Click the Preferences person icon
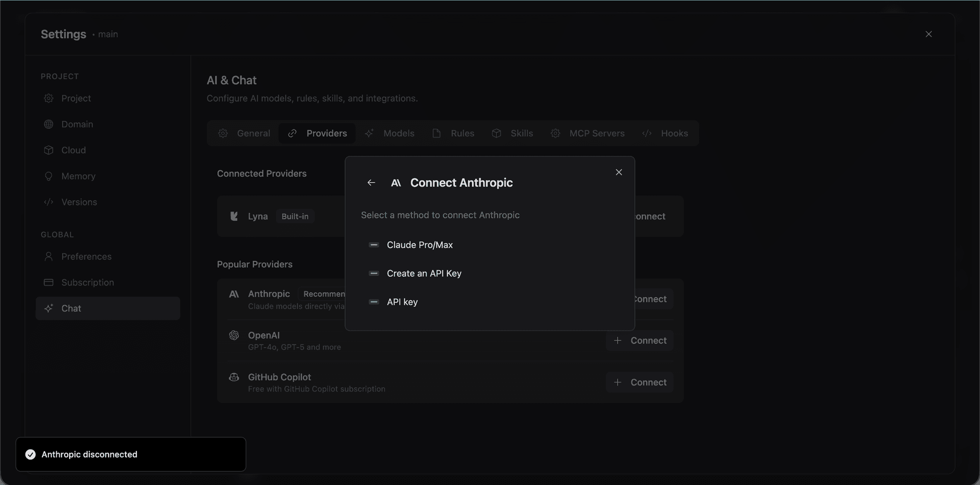The image size is (980, 485). 49,256
